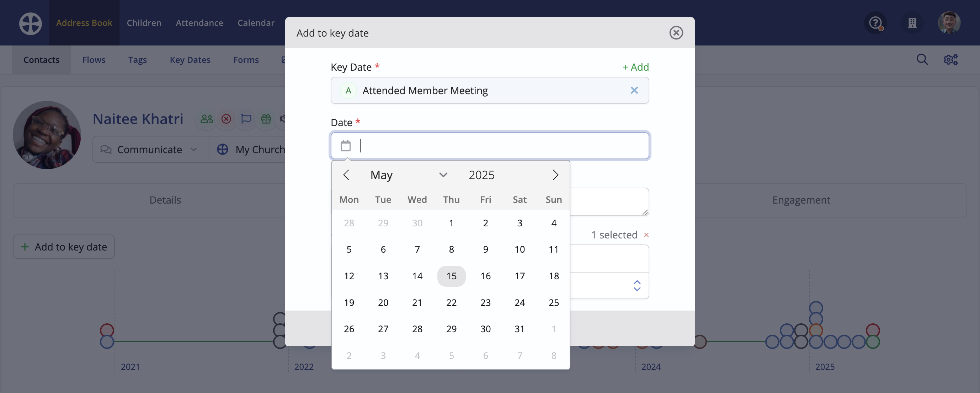Click the Naitee Khatri name link

pos(138,119)
